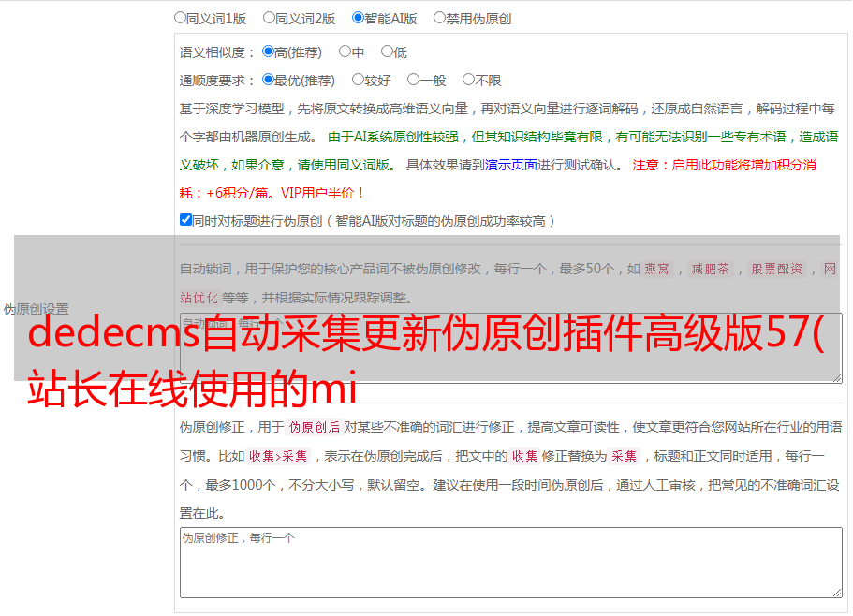Set 通顺度要求 to 不限
The width and height of the screenshot is (853, 616).
pos(468,80)
